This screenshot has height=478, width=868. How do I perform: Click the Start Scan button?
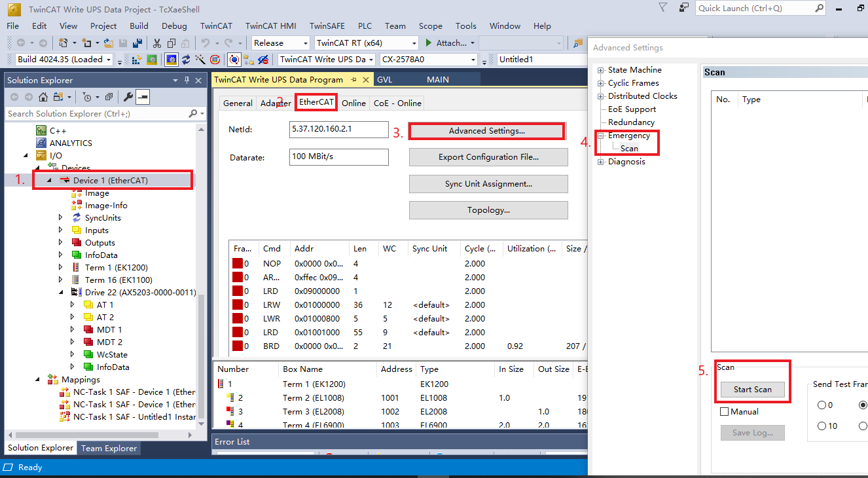click(752, 390)
